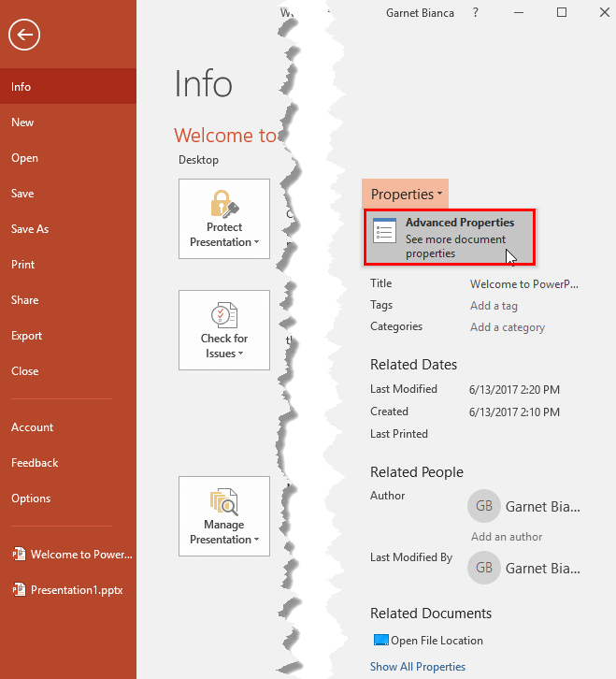
Task: Select author name Garnet Bia... under Author
Action: (543, 507)
